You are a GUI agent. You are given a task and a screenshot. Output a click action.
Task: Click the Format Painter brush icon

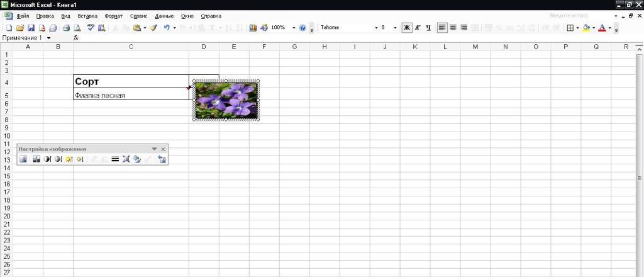(153, 28)
